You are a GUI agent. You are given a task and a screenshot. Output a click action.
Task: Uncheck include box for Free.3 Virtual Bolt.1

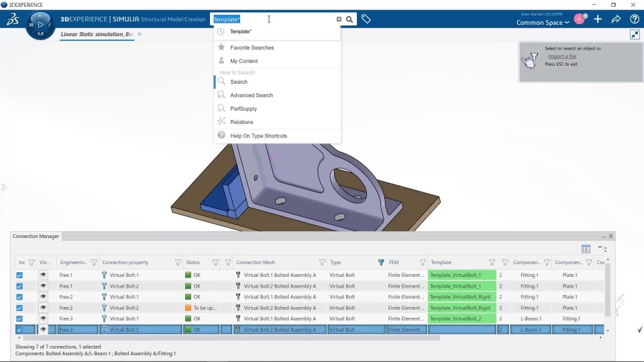pyautogui.click(x=19, y=318)
